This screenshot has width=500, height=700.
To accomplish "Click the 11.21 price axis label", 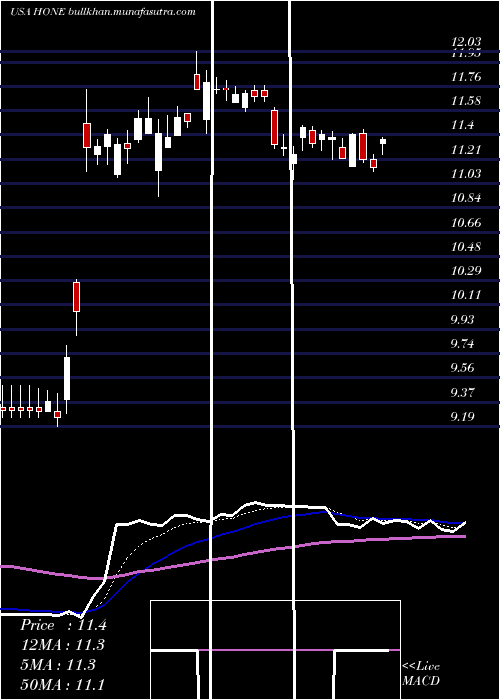I will point(466,150).
